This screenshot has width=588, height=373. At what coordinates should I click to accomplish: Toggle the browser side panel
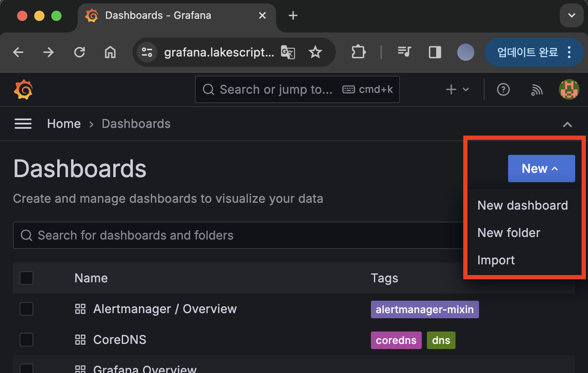coord(435,52)
